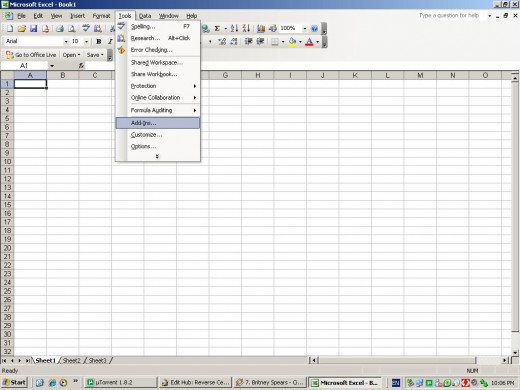This screenshot has height=390, width=520.
Task: Open the Borders dropdown arrow
Action: coord(283,42)
